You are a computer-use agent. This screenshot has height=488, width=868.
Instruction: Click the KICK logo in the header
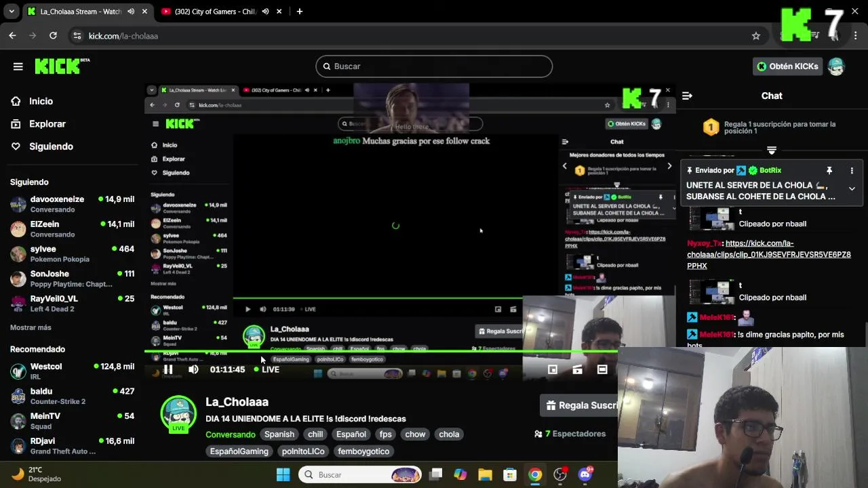coord(62,66)
